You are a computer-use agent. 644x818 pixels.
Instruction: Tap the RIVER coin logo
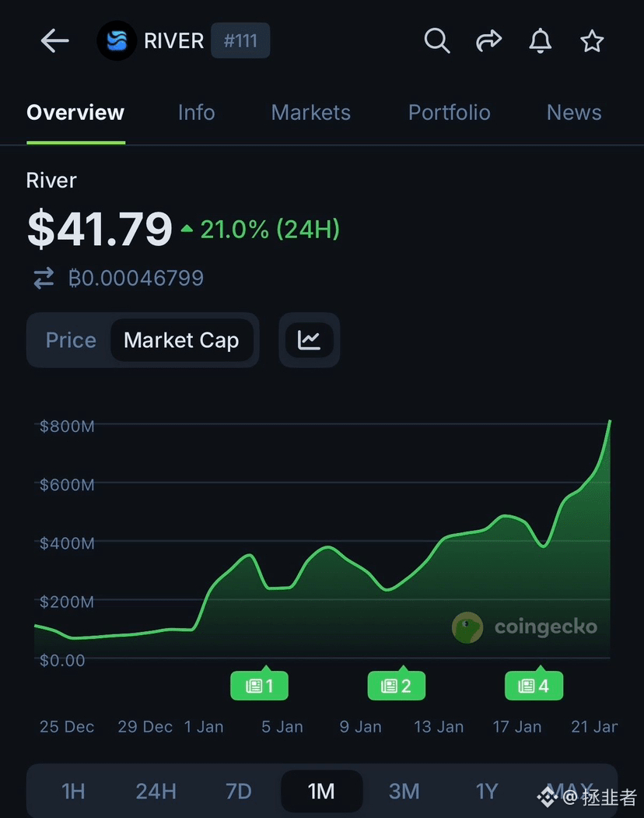click(x=117, y=41)
